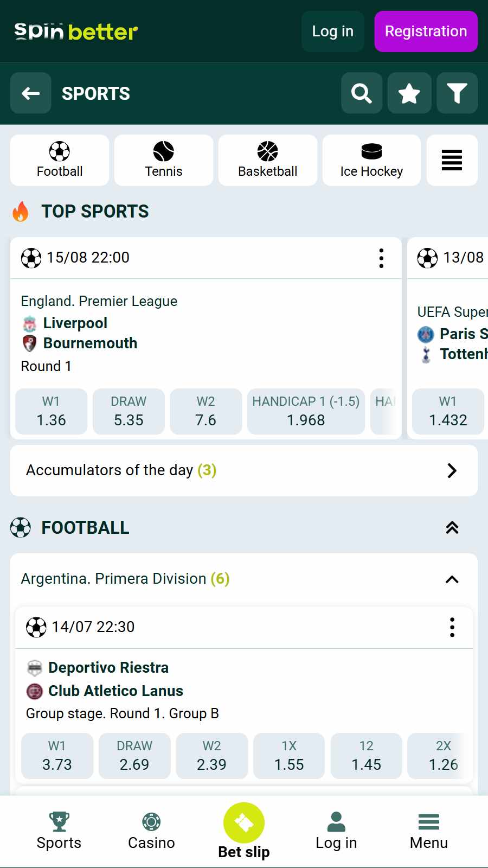Open the filter funnel icon

[x=457, y=93]
